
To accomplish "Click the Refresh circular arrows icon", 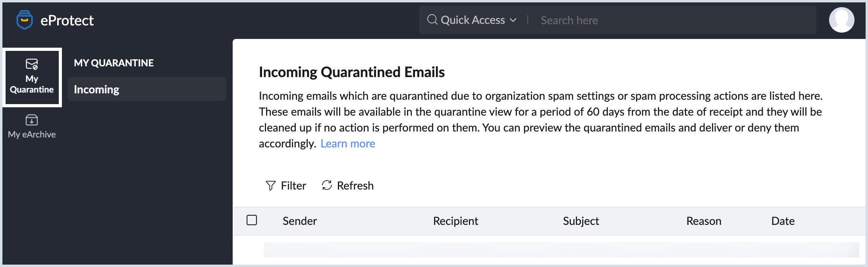I will point(327,185).
